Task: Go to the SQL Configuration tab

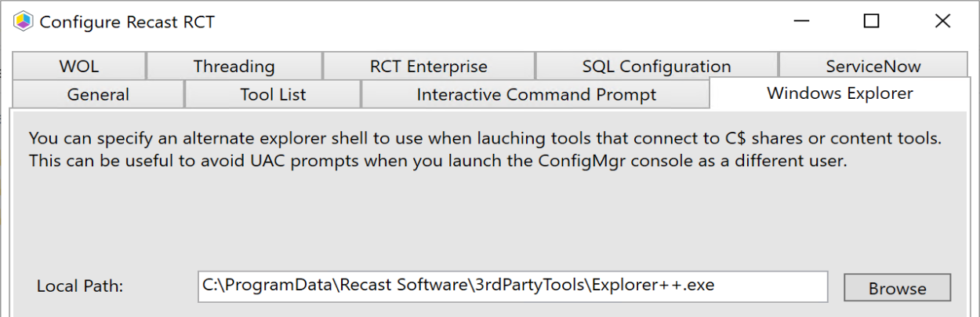Action: pyautogui.click(x=656, y=67)
